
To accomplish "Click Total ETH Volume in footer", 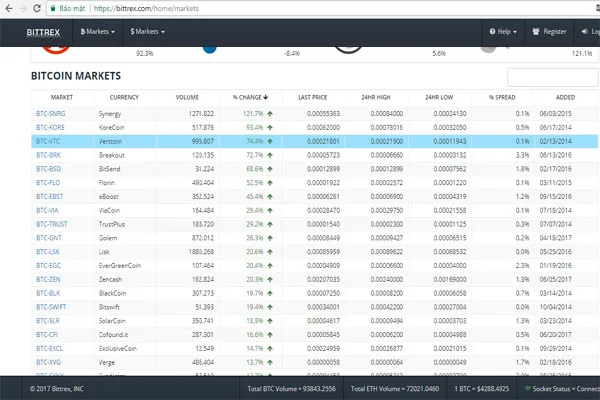I will point(395,389).
